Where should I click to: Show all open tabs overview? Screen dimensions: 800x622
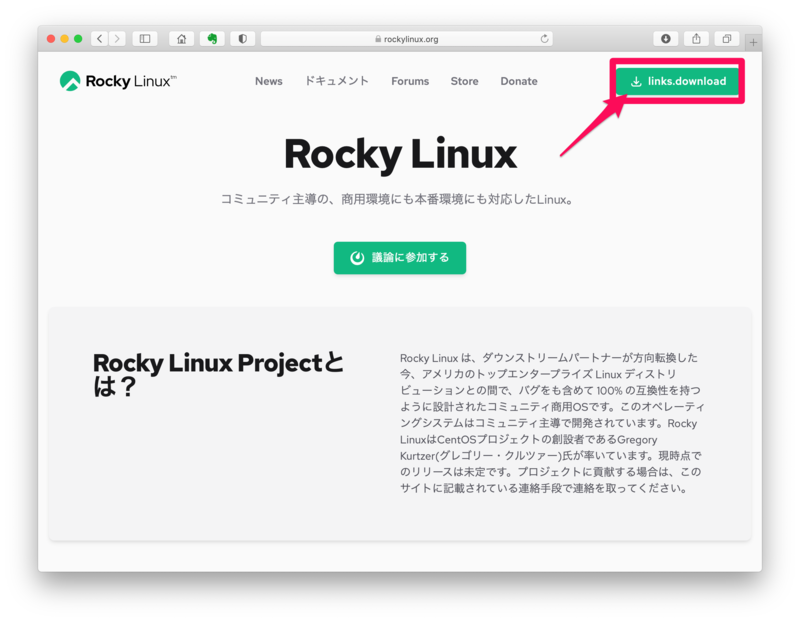tap(727, 39)
